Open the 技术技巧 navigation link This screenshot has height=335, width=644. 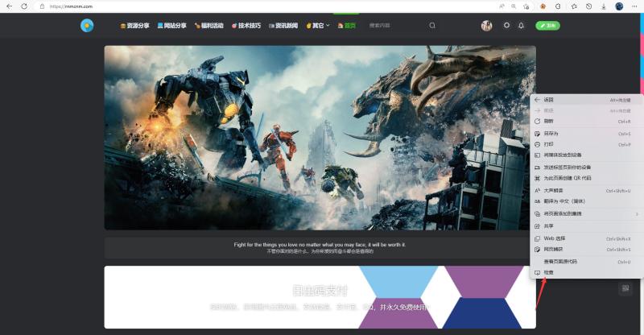246,26
